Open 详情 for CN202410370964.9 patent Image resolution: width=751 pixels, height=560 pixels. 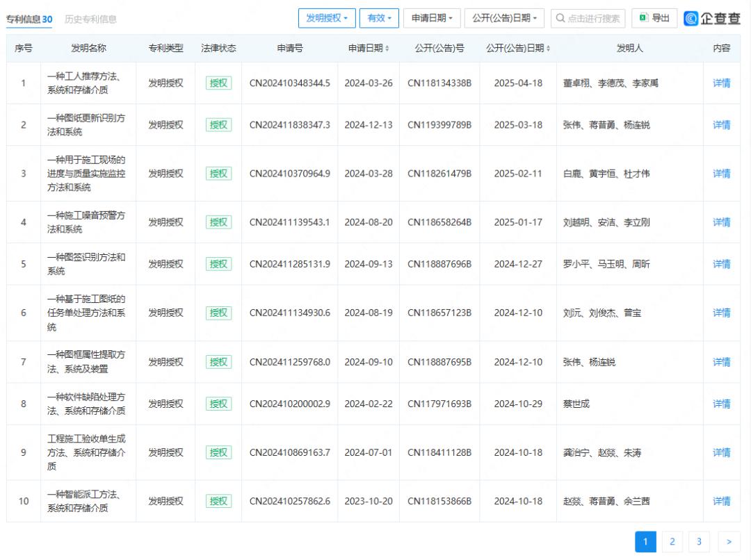tap(721, 173)
